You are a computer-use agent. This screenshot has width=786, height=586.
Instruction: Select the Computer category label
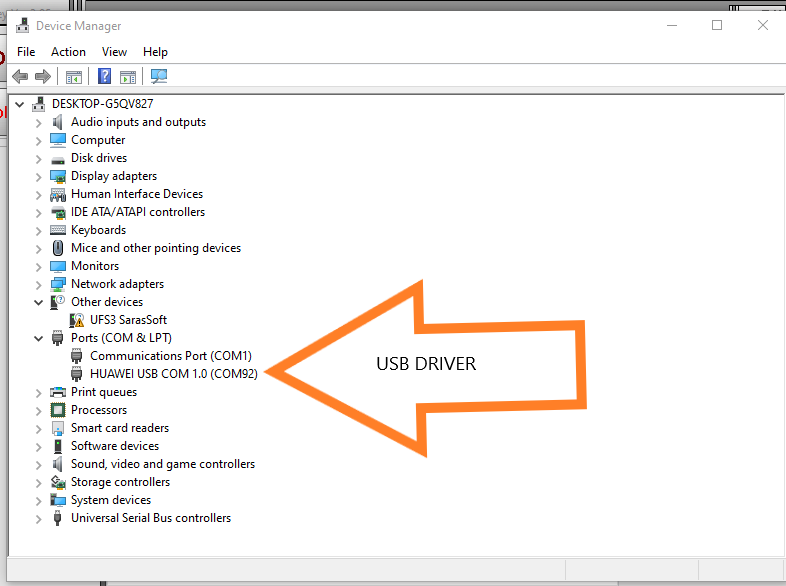point(98,140)
